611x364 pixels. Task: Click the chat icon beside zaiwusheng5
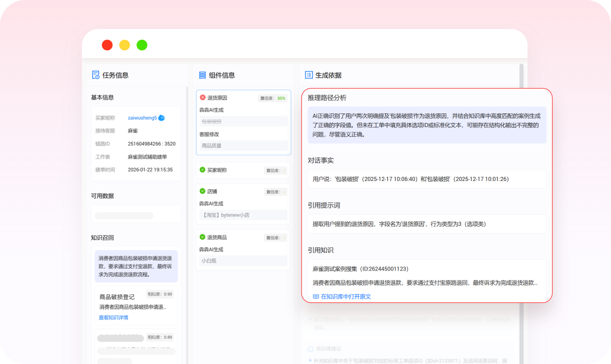click(x=161, y=118)
